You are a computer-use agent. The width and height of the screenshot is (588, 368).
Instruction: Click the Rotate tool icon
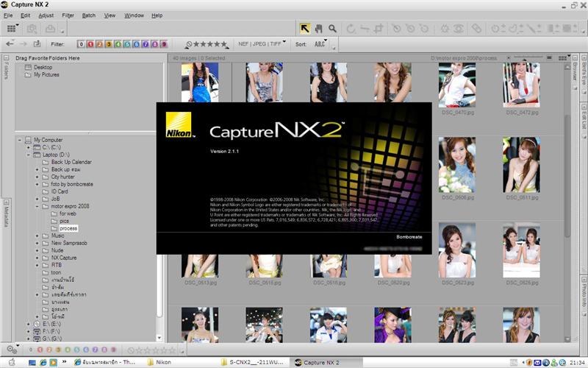click(x=351, y=29)
